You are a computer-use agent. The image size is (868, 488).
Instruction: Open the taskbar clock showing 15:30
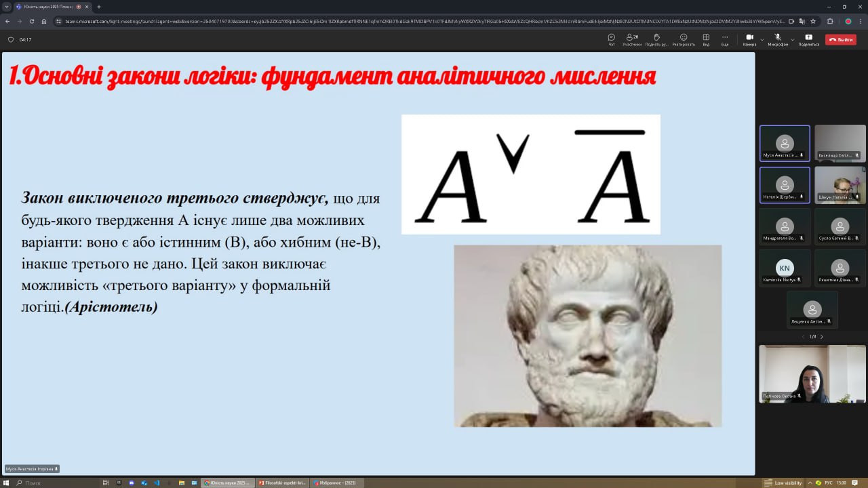click(x=842, y=483)
